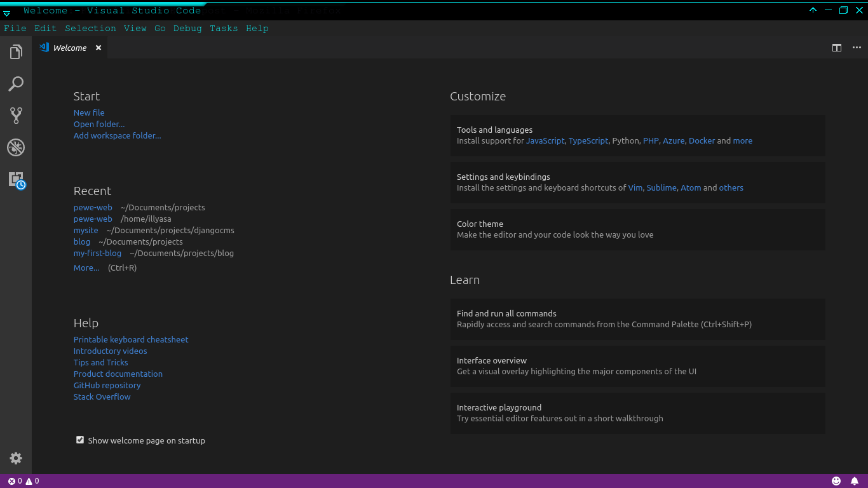Close the Welcome tab
Image resolution: width=868 pixels, height=488 pixels.
coord(98,48)
